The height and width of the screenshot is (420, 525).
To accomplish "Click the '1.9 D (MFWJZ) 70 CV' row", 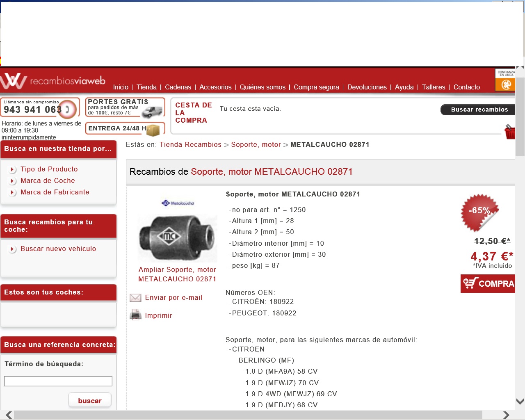I will point(282,383).
